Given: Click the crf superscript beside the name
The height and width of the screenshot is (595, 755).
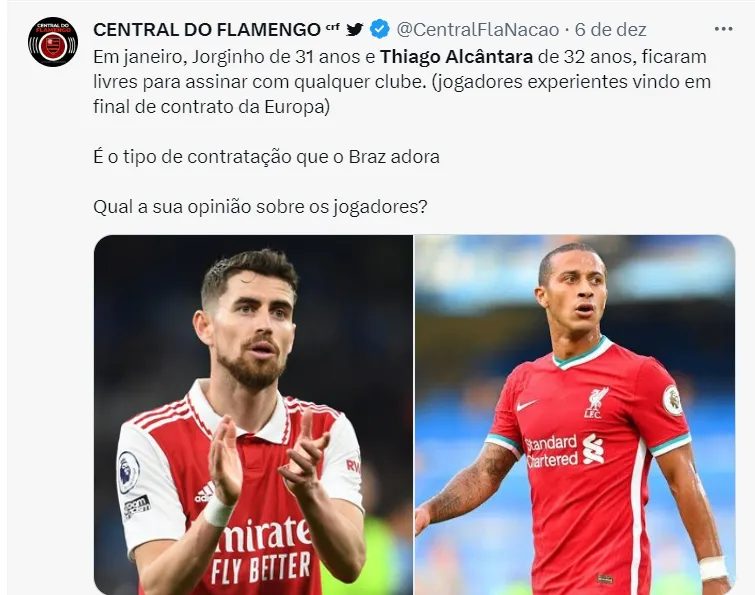Looking at the screenshot, I should pyautogui.click(x=333, y=26).
